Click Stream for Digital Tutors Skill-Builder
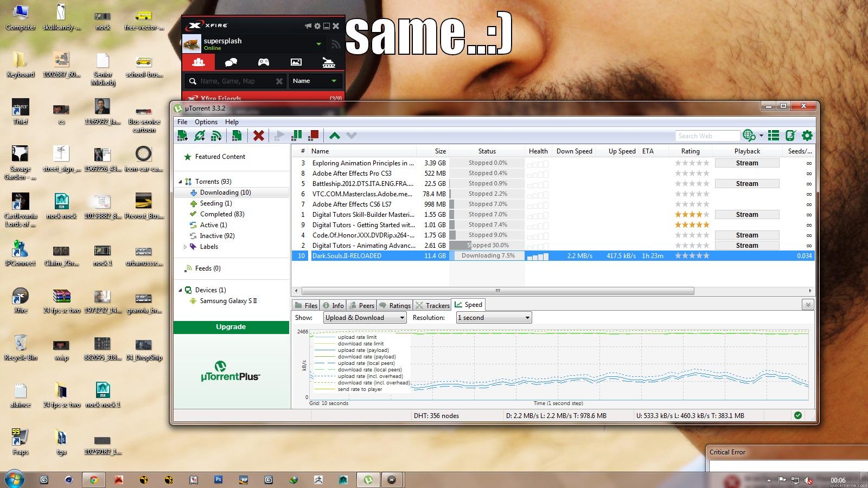The width and height of the screenshot is (868, 488). (x=747, y=214)
